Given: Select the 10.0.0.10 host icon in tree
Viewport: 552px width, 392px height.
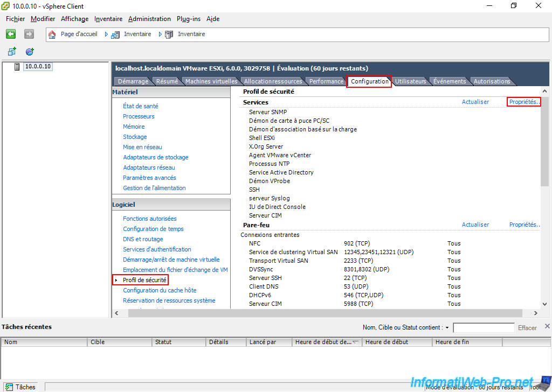Looking at the screenshot, I should click(x=17, y=67).
